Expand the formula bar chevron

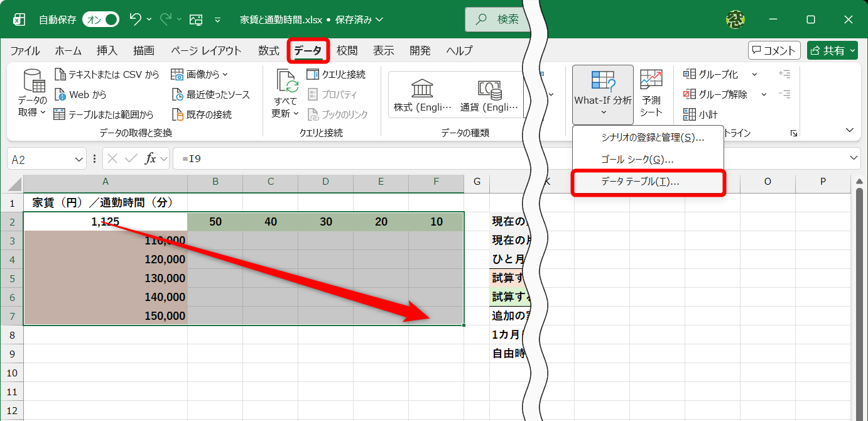[x=854, y=158]
